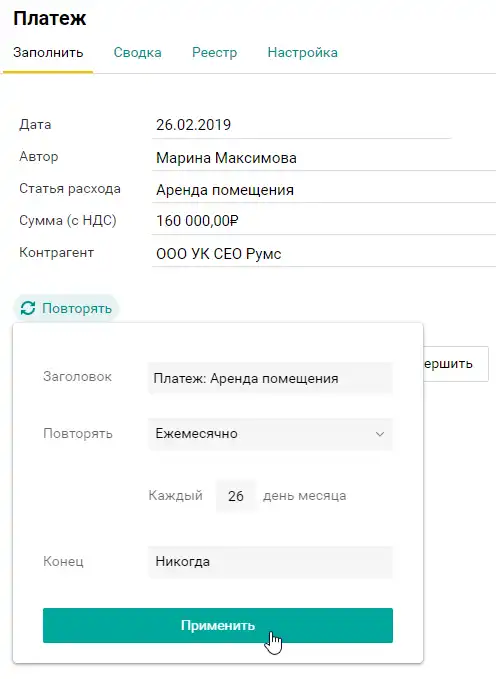Click the Платеж heading
The height and width of the screenshot is (679, 496).
[50, 18]
